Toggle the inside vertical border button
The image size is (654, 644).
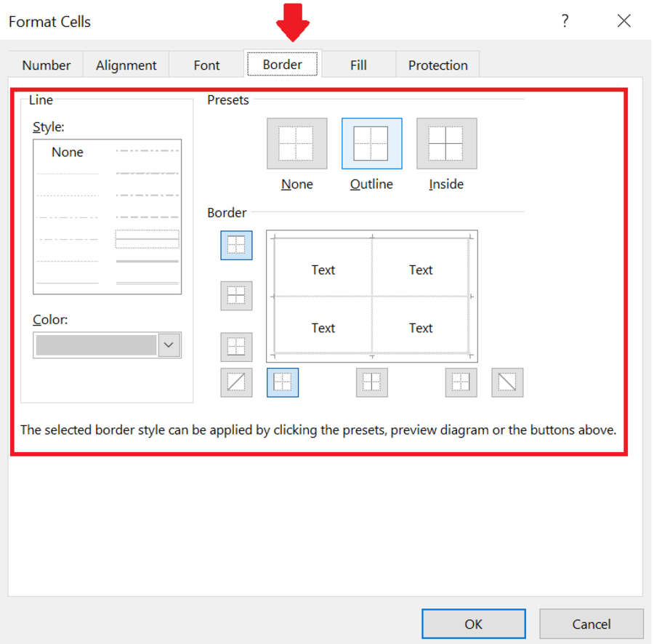click(x=372, y=382)
